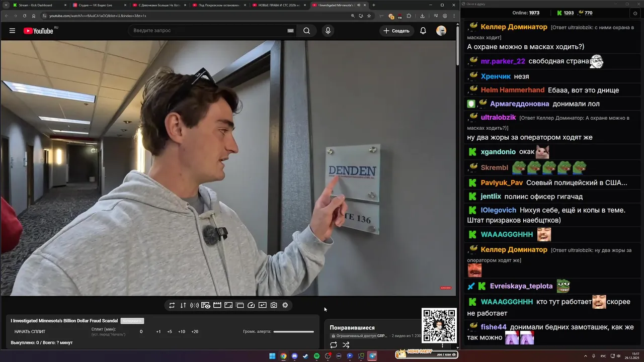Click the sparkle frame icon in toolbar

(x=262, y=305)
